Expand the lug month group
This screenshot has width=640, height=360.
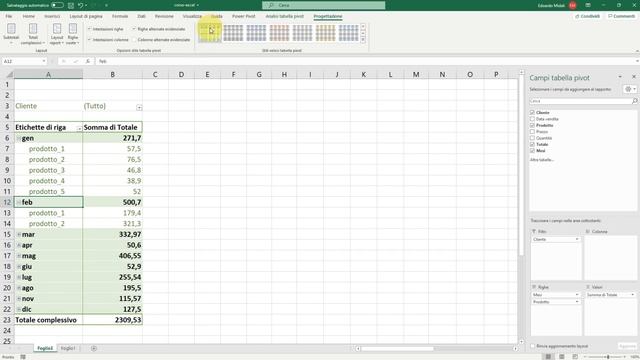[x=19, y=278]
